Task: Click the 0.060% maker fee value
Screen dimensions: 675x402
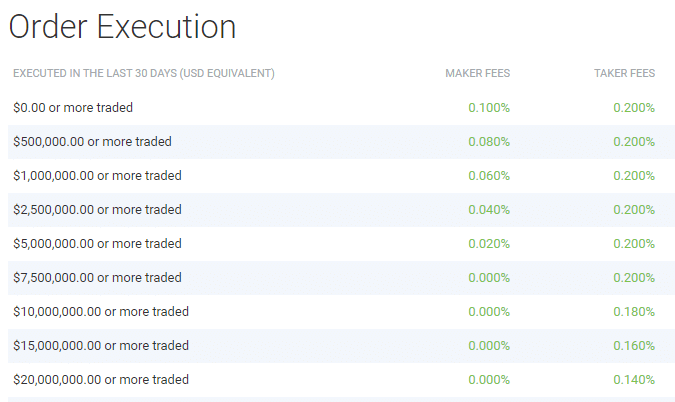Action: [x=489, y=176]
